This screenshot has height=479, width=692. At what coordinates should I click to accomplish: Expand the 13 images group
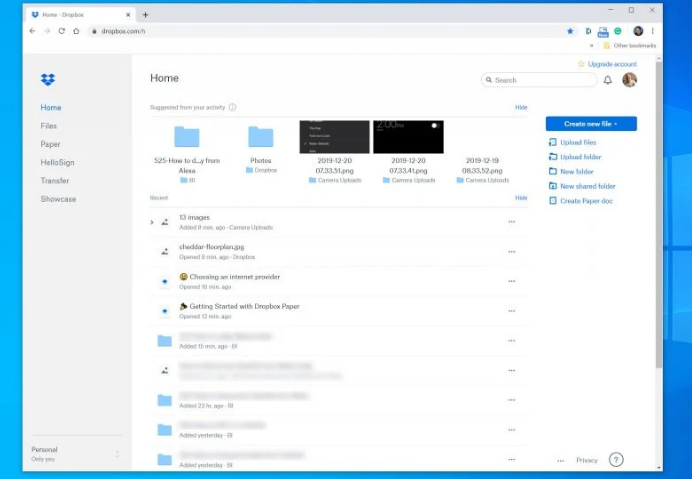point(152,222)
